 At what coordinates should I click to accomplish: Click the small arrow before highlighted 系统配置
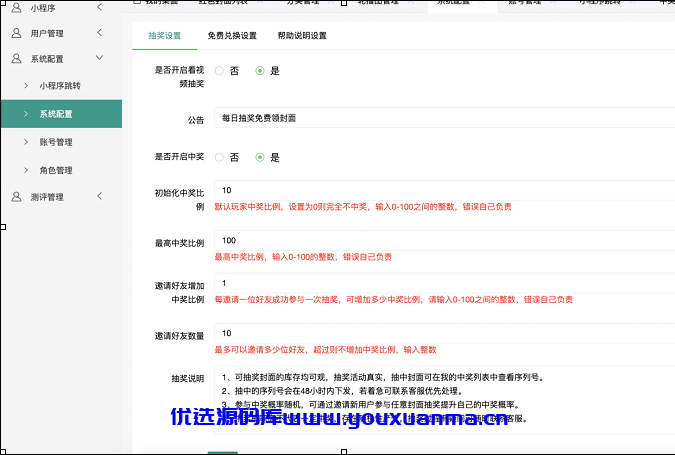(26, 114)
